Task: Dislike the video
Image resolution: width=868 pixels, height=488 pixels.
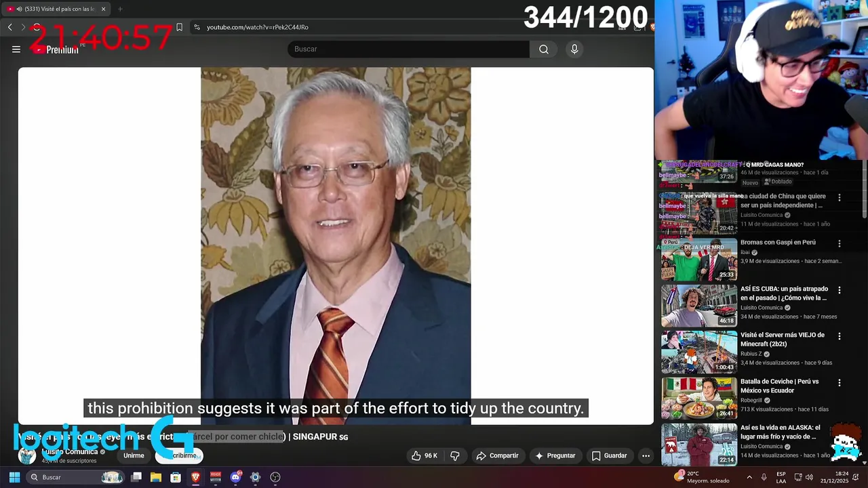Action: click(455, 455)
